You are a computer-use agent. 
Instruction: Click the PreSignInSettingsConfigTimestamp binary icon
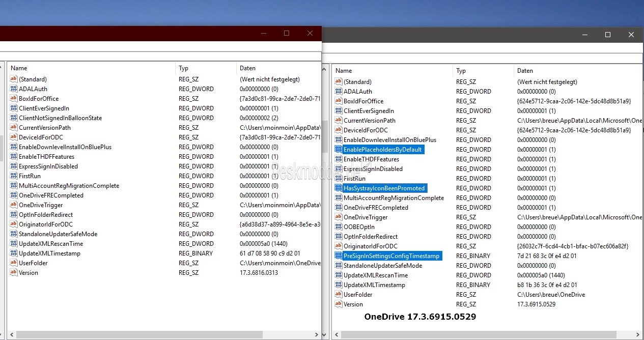click(x=339, y=256)
